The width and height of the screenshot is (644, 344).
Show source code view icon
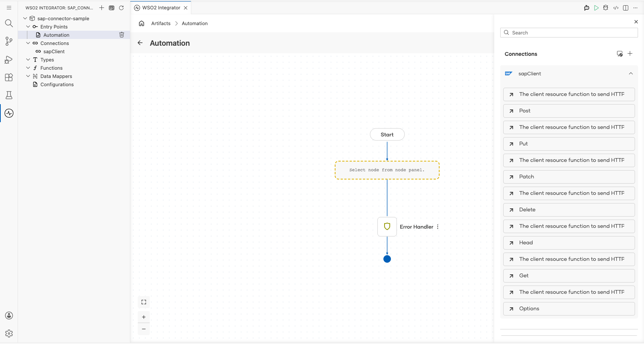point(616,8)
